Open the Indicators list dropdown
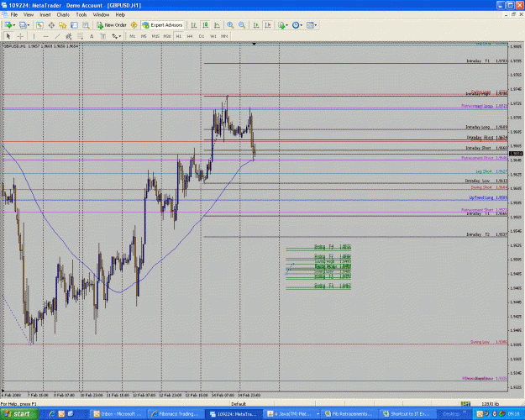 click(283, 25)
